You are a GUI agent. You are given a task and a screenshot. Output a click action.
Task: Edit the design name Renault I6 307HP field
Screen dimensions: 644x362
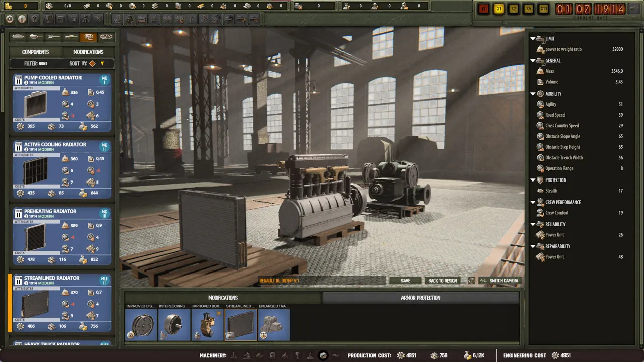pyautogui.click(x=322, y=281)
